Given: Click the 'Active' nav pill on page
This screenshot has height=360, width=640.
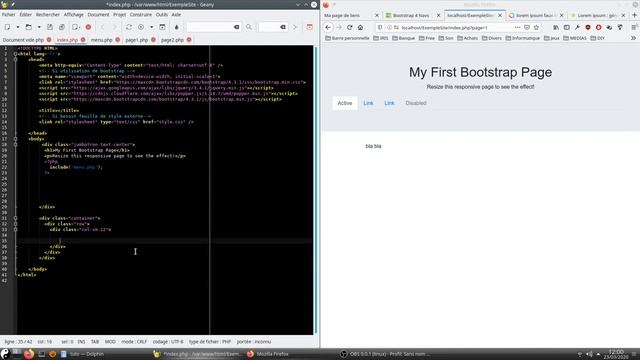Looking at the screenshot, I should click(x=345, y=103).
